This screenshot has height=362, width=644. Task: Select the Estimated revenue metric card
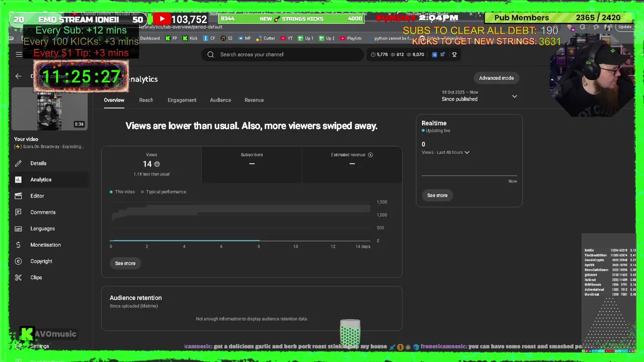coord(352,164)
